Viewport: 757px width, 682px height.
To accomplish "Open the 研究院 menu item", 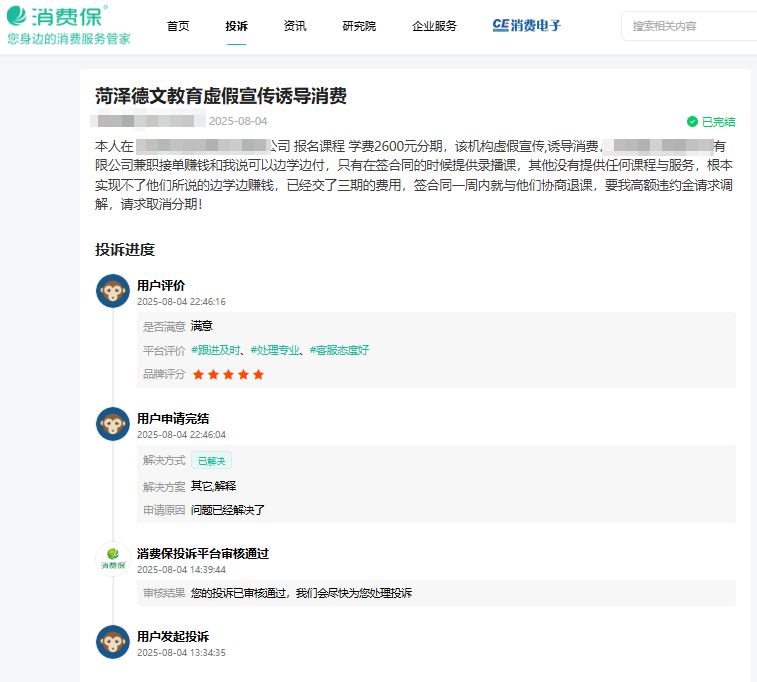I will pyautogui.click(x=359, y=26).
